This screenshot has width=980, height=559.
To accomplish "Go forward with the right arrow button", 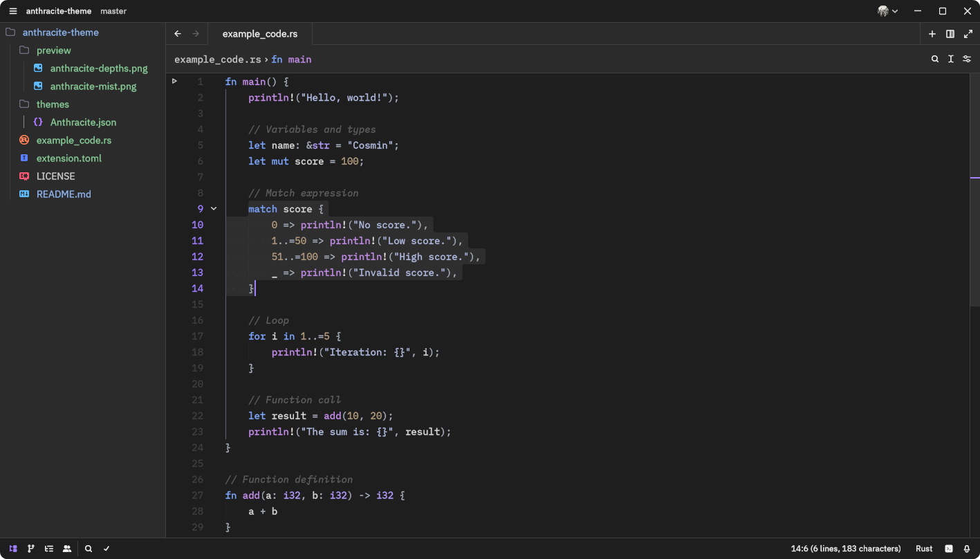I will pyautogui.click(x=196, y=34).
